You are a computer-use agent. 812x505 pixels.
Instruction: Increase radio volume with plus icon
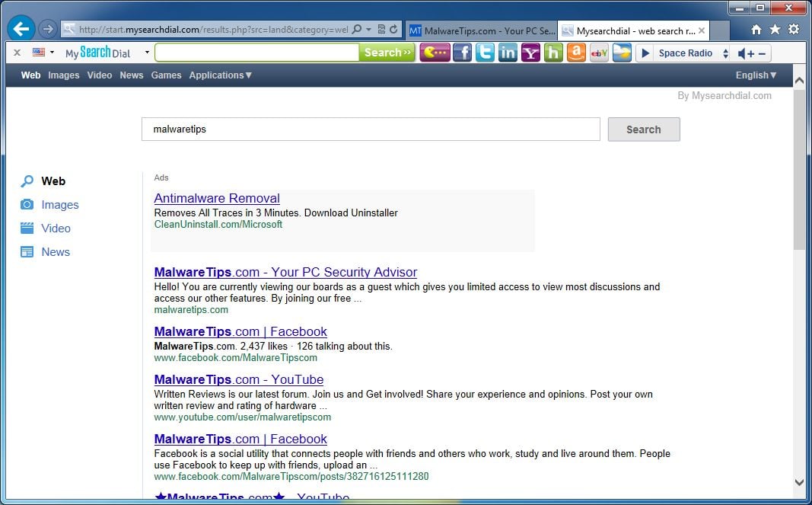(751, 53)
